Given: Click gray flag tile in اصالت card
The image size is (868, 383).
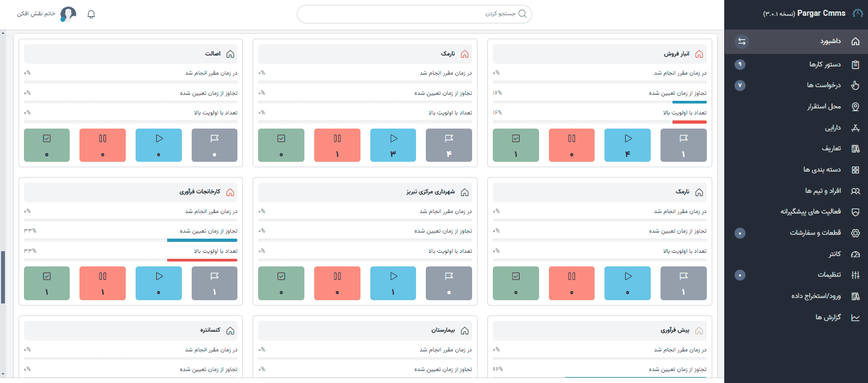Looking at the screenshot, I should point(215,145).
